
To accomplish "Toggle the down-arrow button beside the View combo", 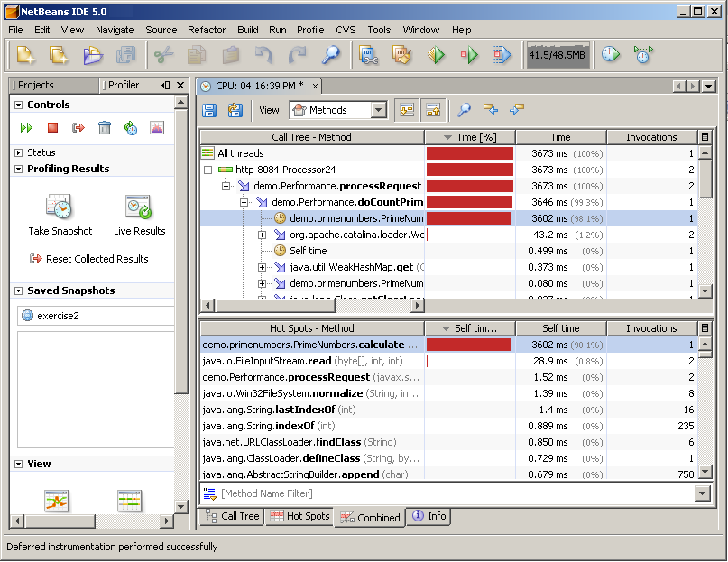I will [407, 110].
